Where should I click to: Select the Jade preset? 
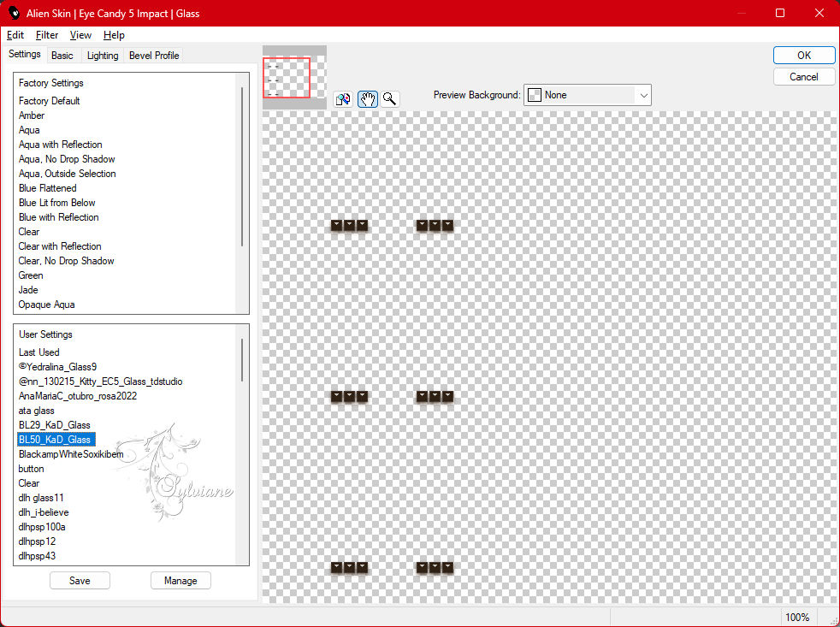[28, 290]
